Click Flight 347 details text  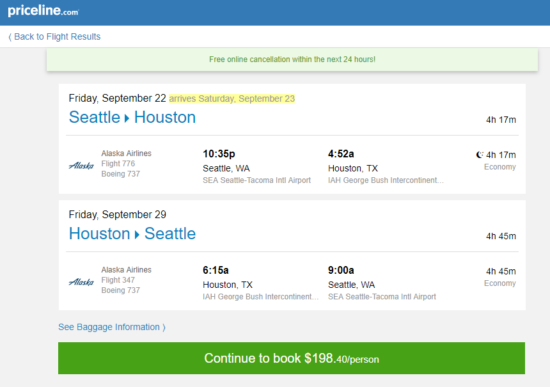pyautogui.click(x=118, y=280)
